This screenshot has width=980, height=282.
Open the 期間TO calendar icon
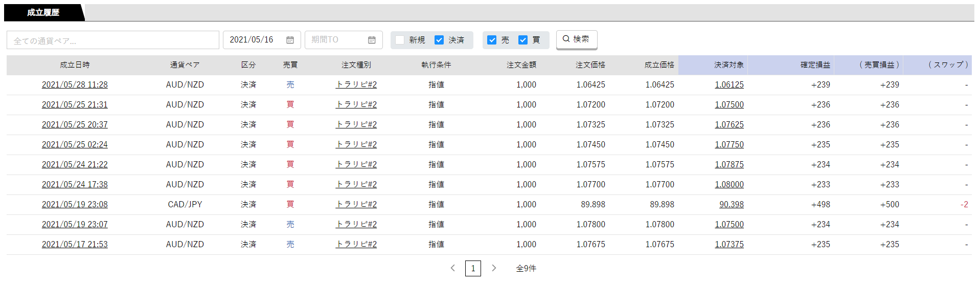(x=372, y=40)
